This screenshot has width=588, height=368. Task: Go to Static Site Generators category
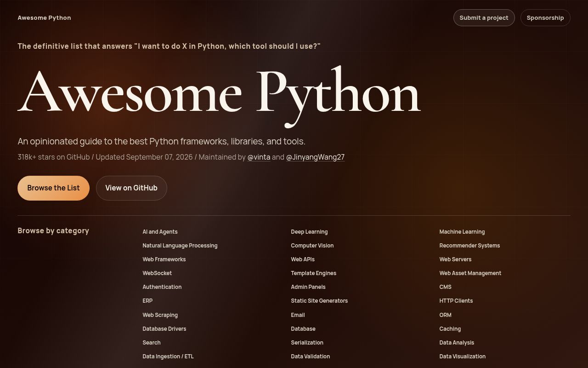pos(319,301)
